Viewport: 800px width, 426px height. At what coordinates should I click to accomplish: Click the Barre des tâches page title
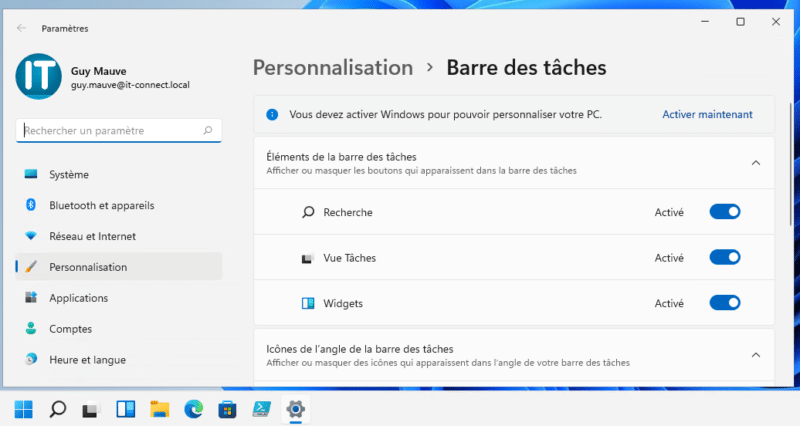527,68
